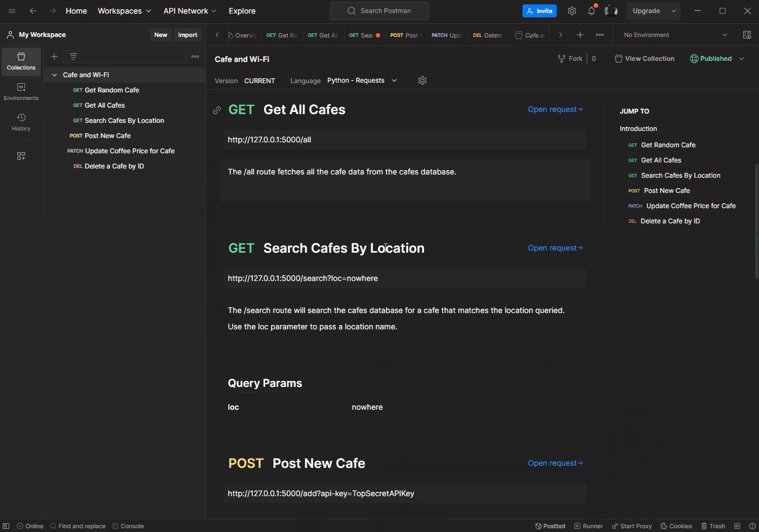Expand the Workspaces dropdown
759x532 pixels.
click(x=125, y=11)
